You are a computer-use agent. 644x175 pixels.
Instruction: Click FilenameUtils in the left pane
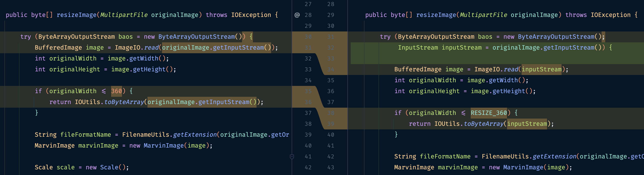tap(146, 134)
